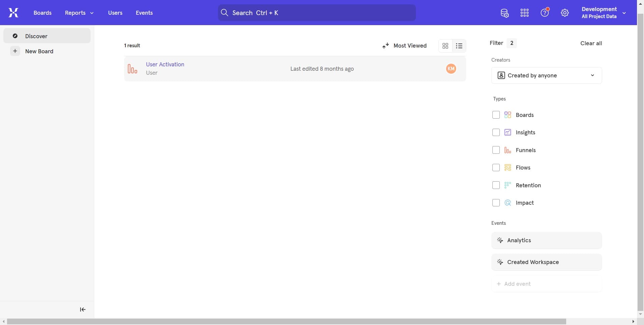Collapse the left sidebar
Screen dimensions: 644x325
[x=82, y=309]
